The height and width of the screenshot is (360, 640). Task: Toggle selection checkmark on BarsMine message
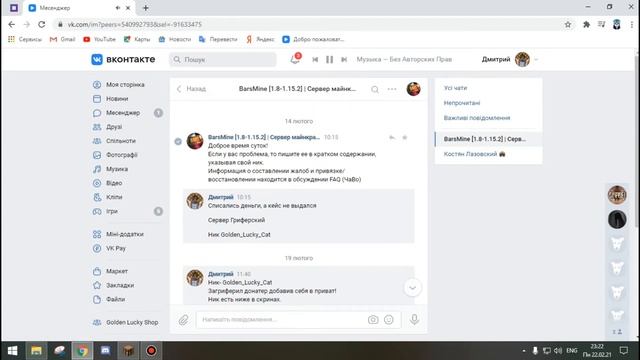pos(178,141)
